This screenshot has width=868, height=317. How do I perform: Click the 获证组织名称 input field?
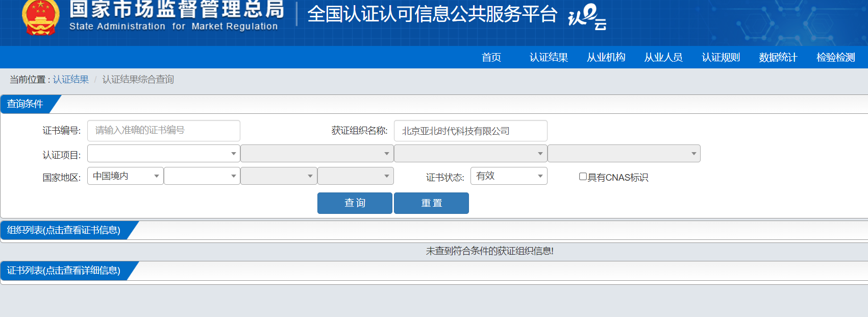pos(470,131)
